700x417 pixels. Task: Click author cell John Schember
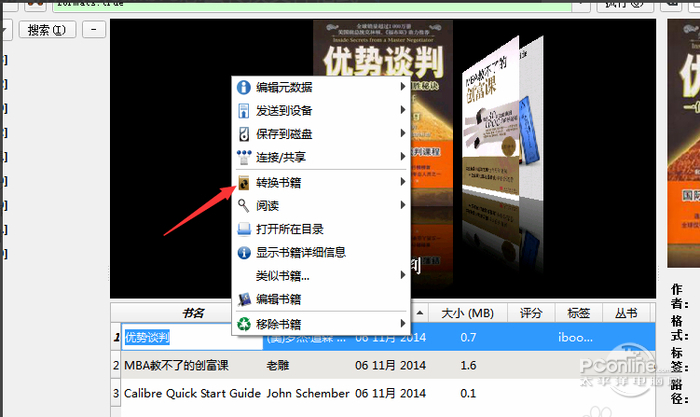[x=308, y=393]
